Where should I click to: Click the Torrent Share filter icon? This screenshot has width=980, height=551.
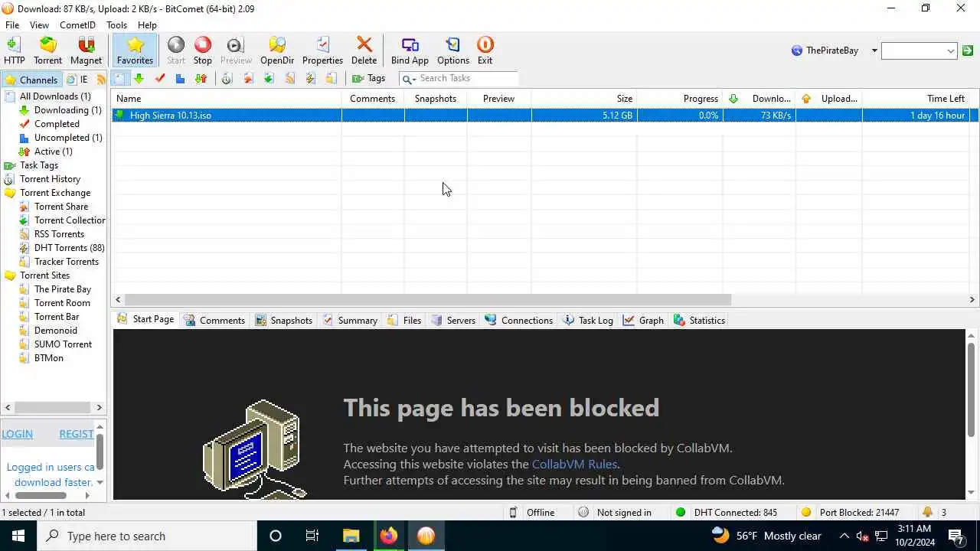pyautogui.click(x=248, y=78)
